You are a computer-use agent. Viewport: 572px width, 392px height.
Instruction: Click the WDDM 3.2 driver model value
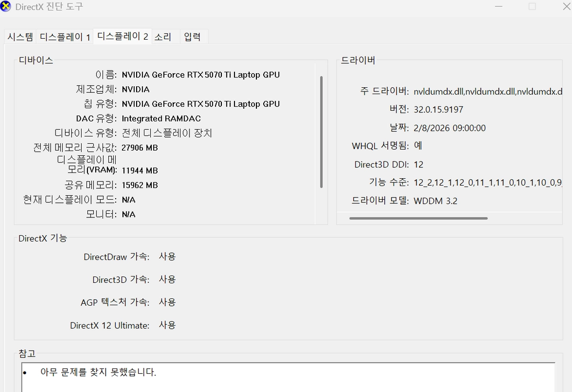pyautogui.click(x=435, y=201)
